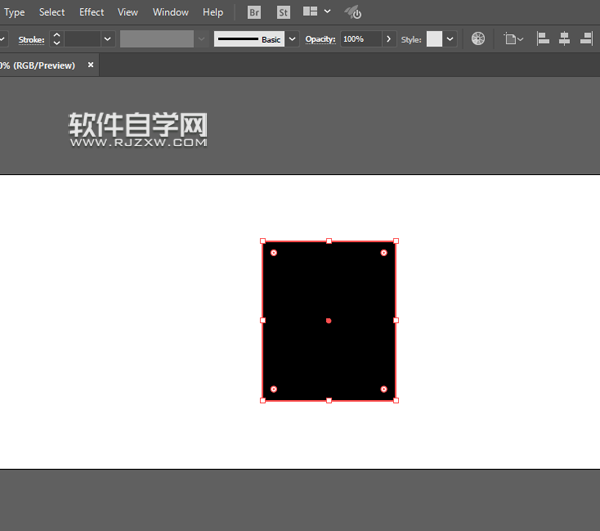Click the GPU performance rocket icon
The height and width of the screenshot is (531, 600).
353,12
